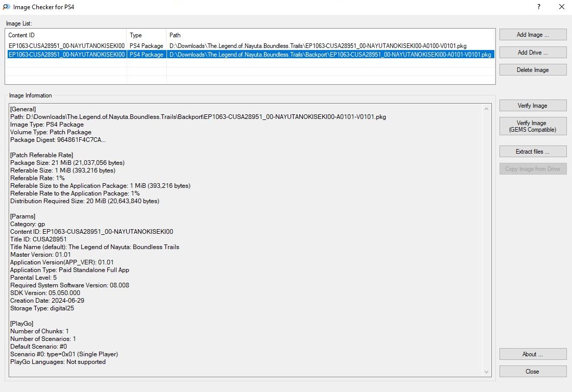Image resolution: width=572 pixels, height=392 pixels.
Task: Click the Referable Rate to the Application Package line
Action: [x=75, y=193]
